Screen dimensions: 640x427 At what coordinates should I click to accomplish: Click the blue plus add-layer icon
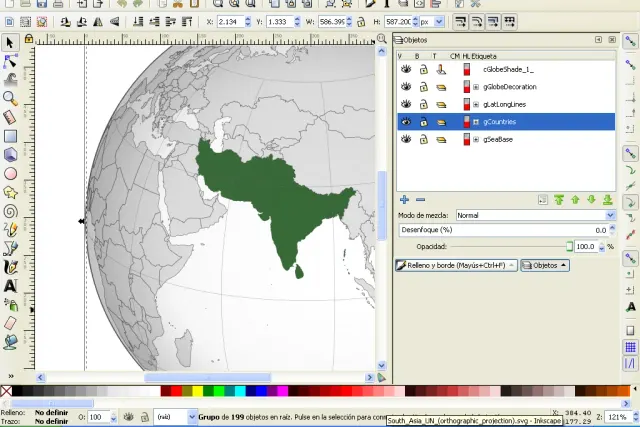pyautogui.click(x=404, y=199)
